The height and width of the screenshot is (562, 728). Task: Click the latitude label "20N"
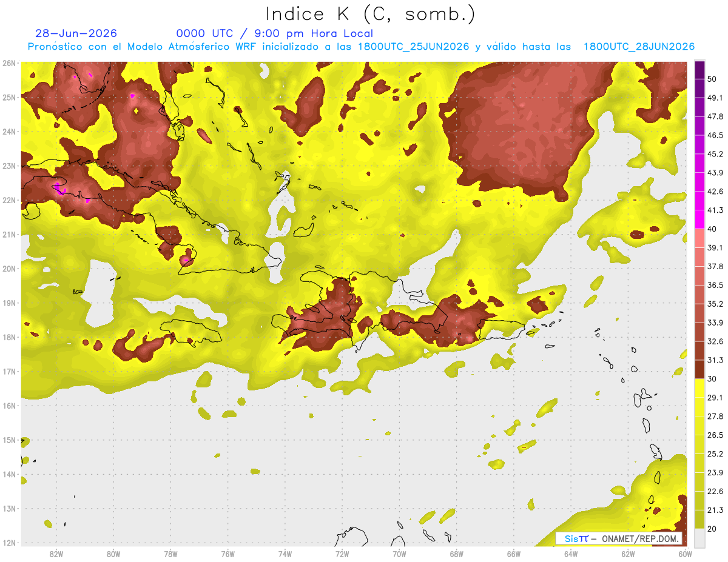(x=9, y=269)
